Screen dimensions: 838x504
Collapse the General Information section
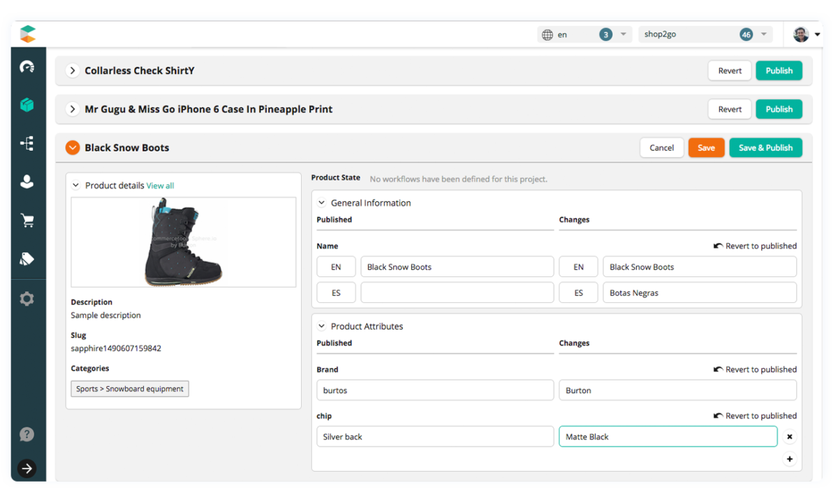(x=322, y=203)
